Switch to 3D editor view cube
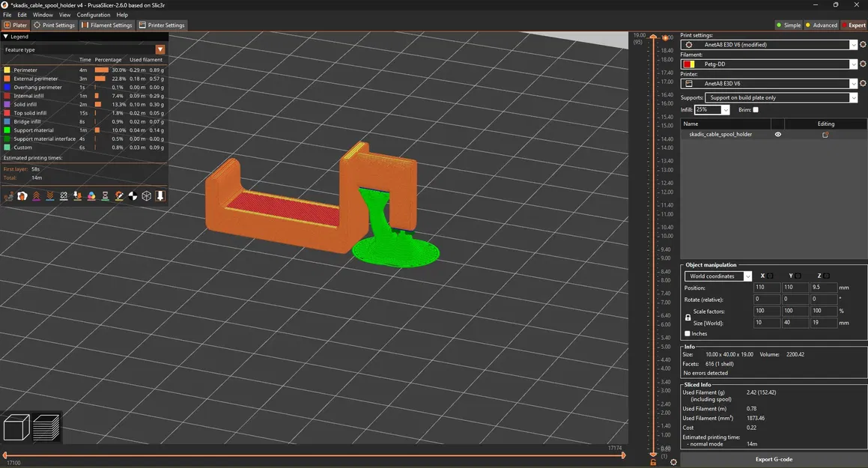This screenshot has height=468, width=868. click(x=16, y=428)
